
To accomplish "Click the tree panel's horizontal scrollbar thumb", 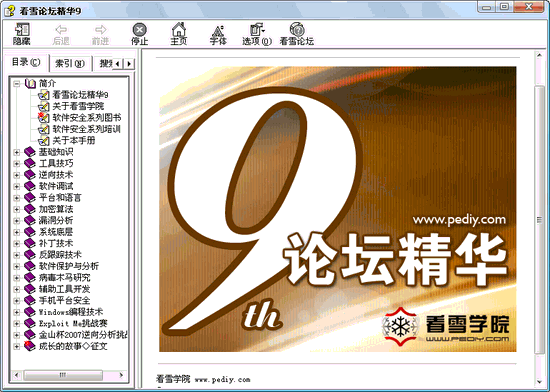I will (63, 375).
